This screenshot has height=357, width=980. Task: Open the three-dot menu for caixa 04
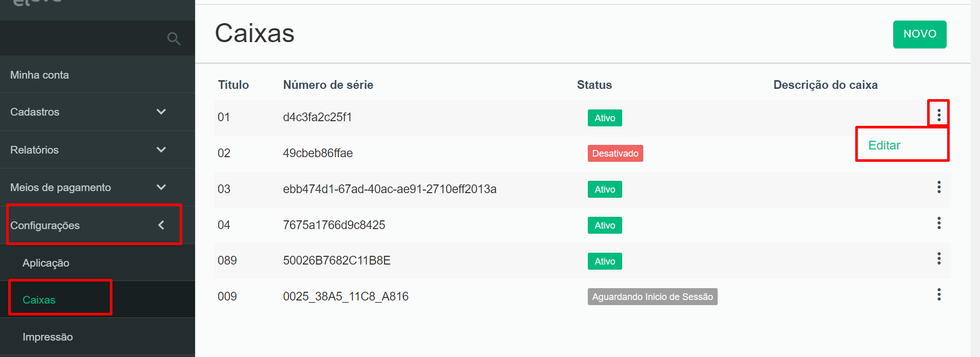click(x=939, y=223)
